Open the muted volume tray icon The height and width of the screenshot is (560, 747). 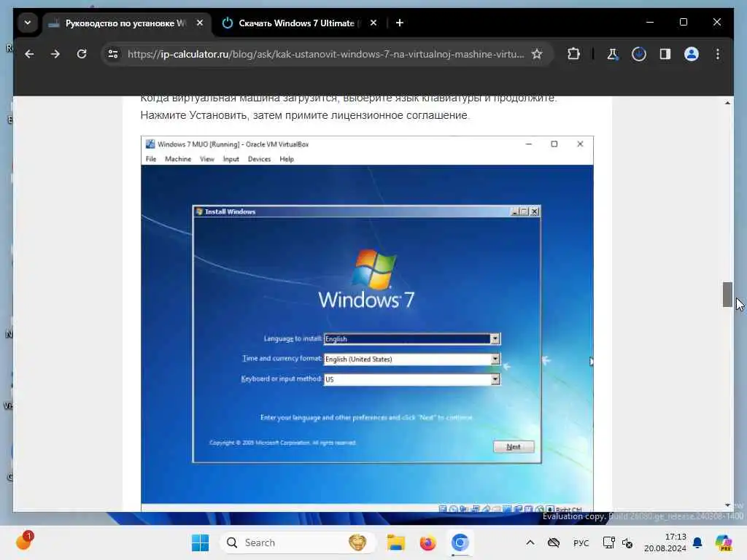627,543
